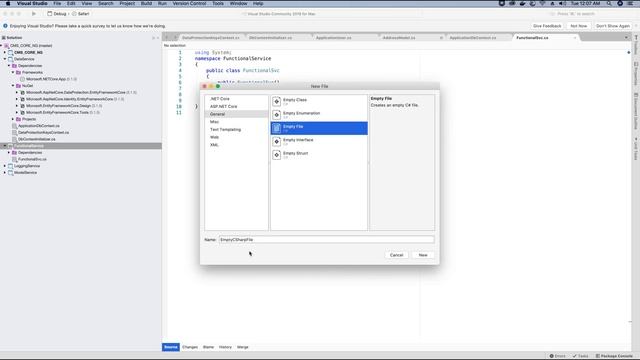Open the Edit menu
The image size is (640, 360).
tap(71, 3)
